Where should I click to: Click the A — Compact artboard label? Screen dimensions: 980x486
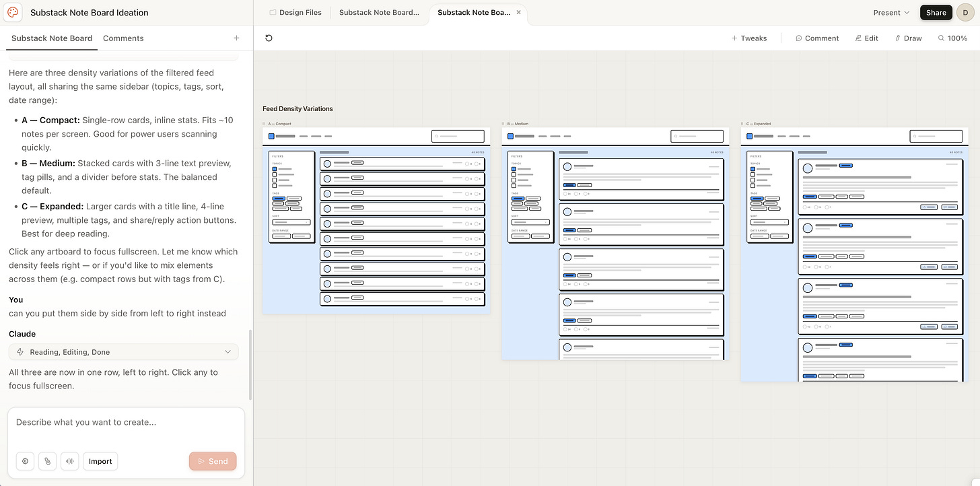[x=280, y=124]
